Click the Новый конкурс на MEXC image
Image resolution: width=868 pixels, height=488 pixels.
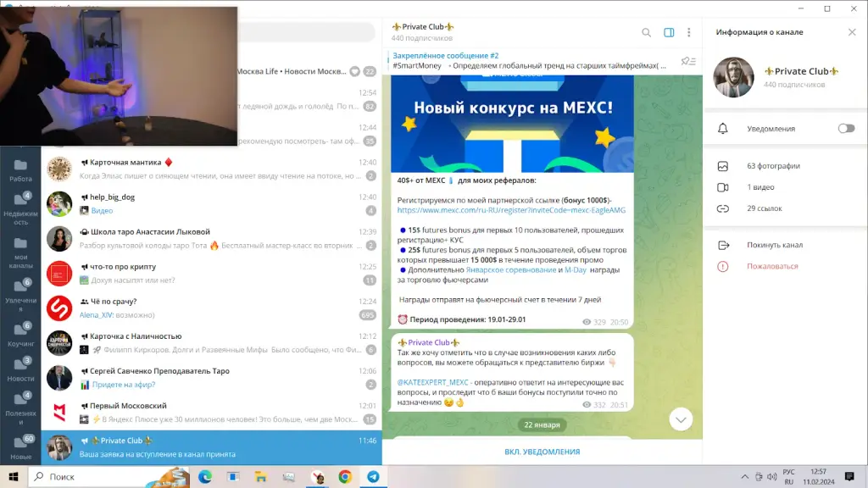coord(512,124)
